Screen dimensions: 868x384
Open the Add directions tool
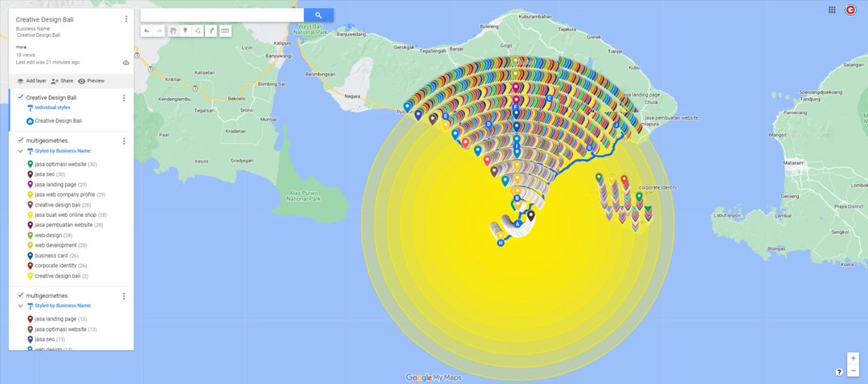211,31
